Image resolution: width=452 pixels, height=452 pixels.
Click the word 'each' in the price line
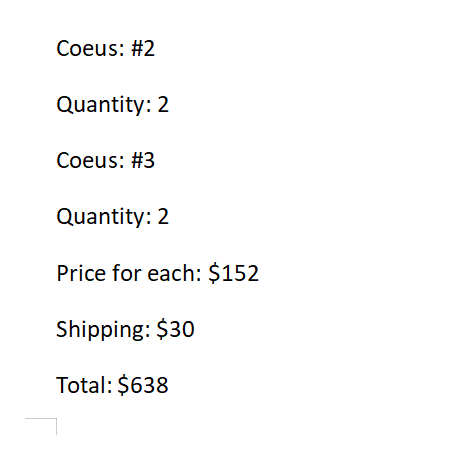172,273
